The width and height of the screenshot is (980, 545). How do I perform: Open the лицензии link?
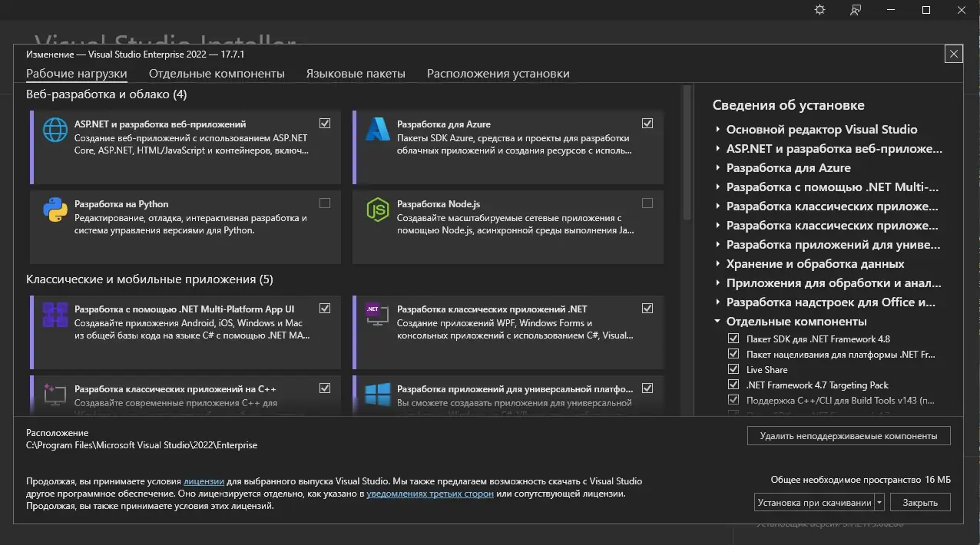pyautogui.click(x=204, y=481)
